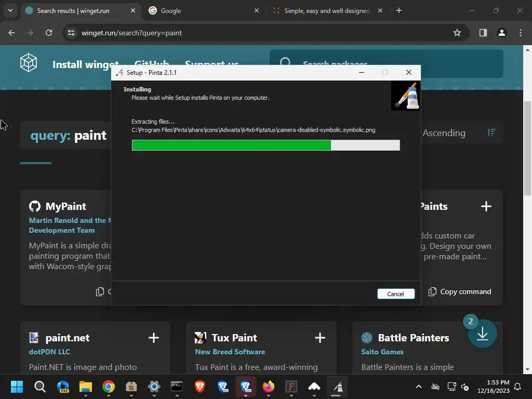Screen dimensions: 532x399
Task: Click the Search packages field on winget.run
Action: (387, 64)
